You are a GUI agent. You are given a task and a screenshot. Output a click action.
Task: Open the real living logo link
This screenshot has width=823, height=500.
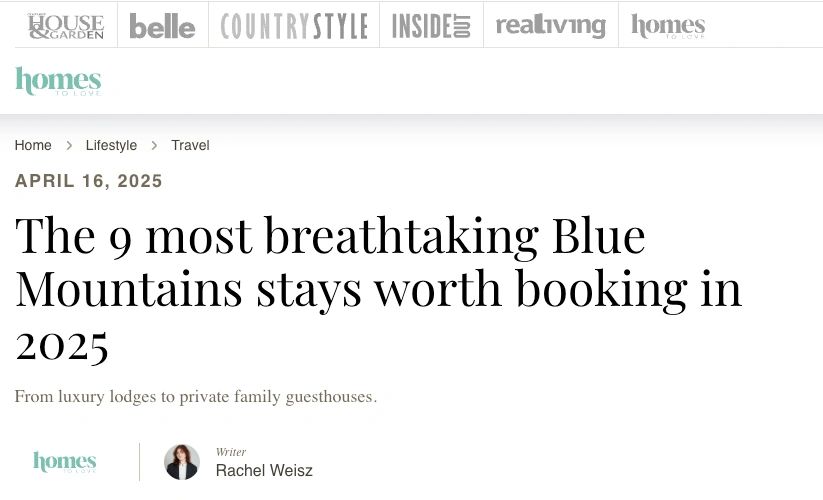550,26
